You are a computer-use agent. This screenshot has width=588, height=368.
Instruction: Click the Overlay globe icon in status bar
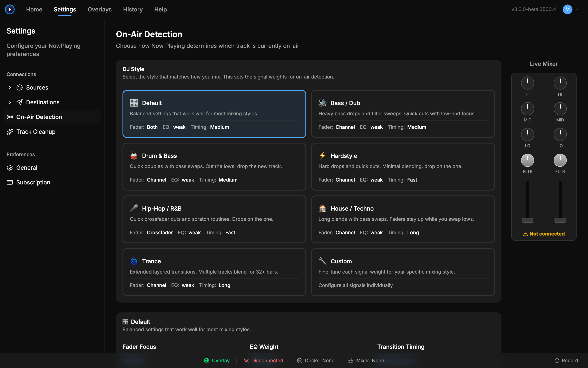[x=207, y=361]
